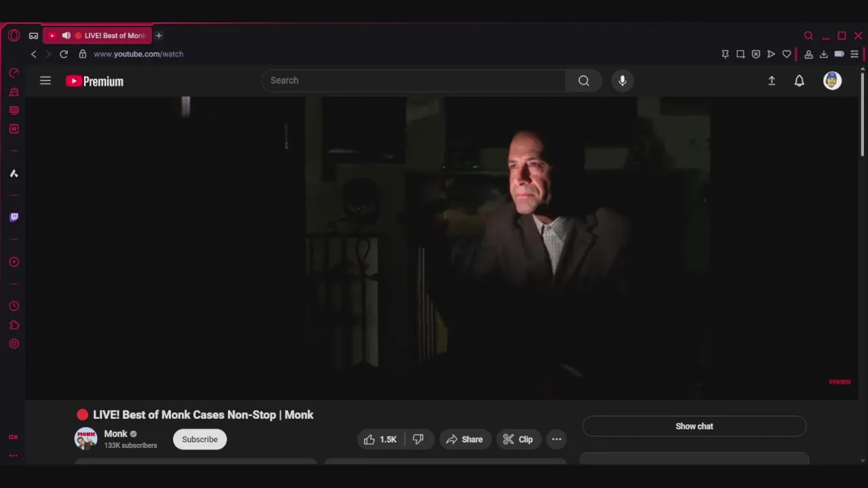Share the video

465,439
